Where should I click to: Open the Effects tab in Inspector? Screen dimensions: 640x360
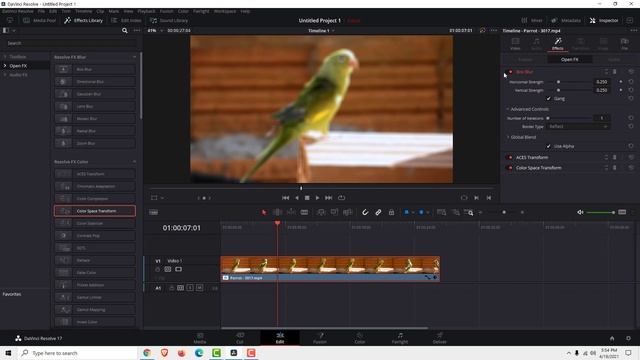point(558,44)
